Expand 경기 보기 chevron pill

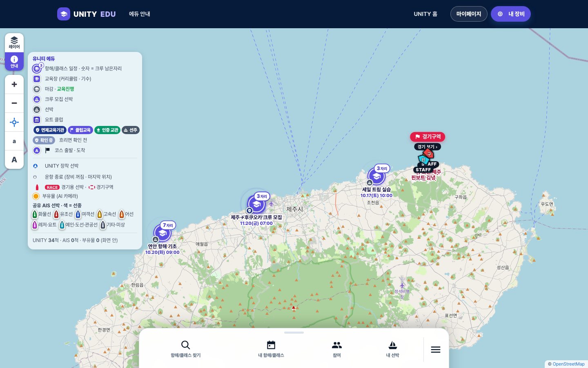pyautogui.click(x=428, y=147)
